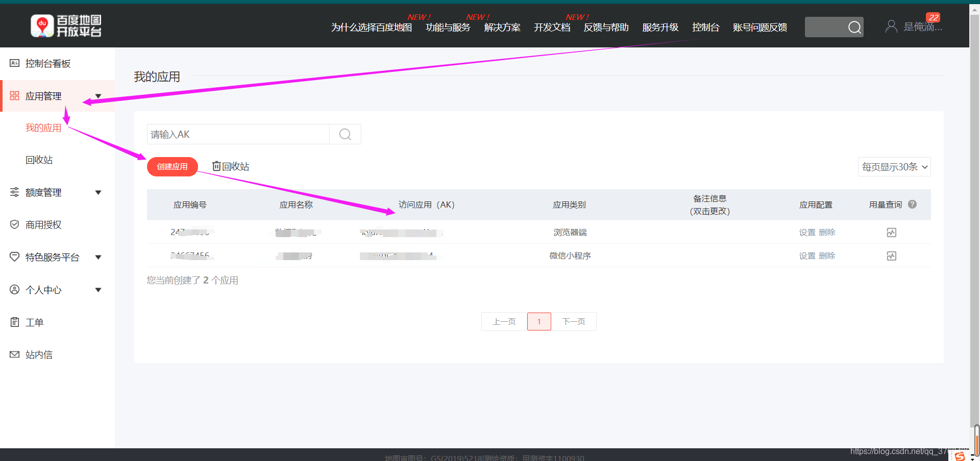980x461 pixels.
Task: Open 为什么选择百度地图 menu
Action: coord(371,27)
